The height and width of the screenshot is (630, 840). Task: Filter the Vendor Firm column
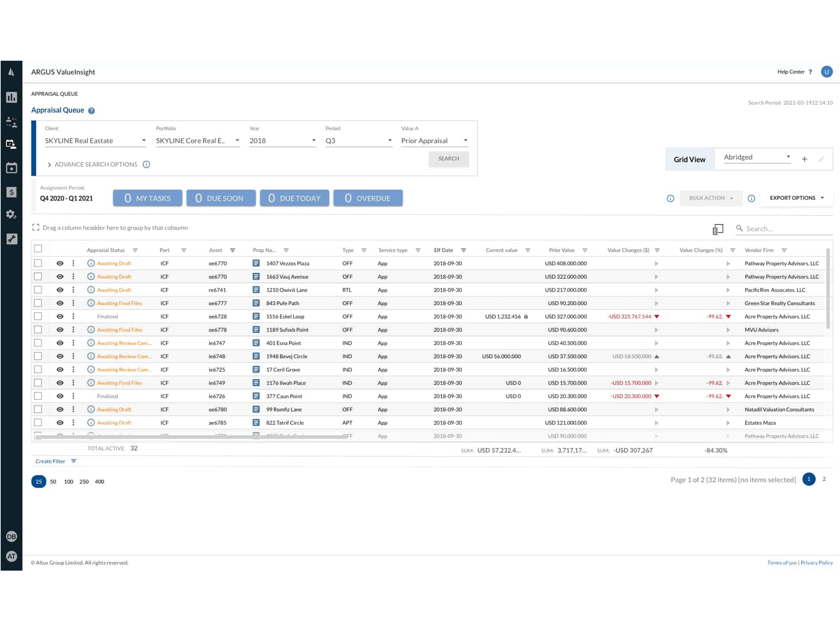[x=784, y=250]
